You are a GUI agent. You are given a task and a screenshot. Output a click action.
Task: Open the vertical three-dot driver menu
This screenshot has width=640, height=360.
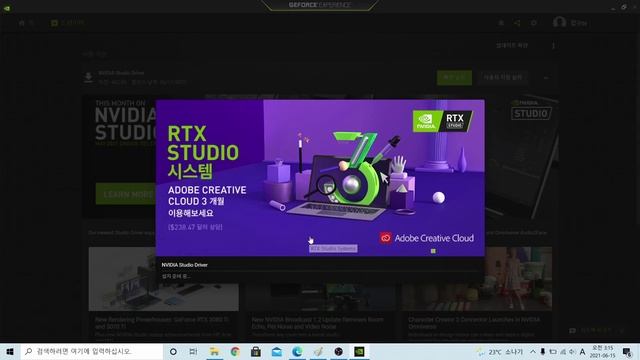[553, 45]
